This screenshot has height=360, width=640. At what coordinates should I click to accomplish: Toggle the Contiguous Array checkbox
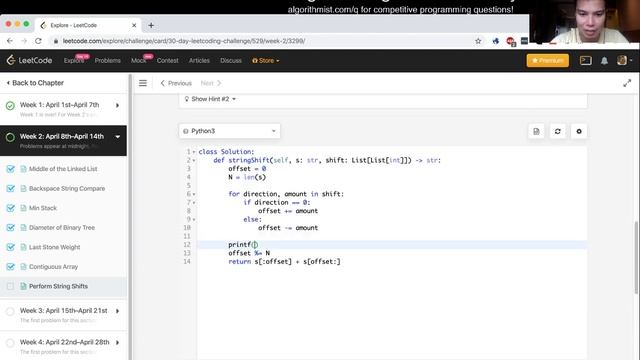[11, 267]
